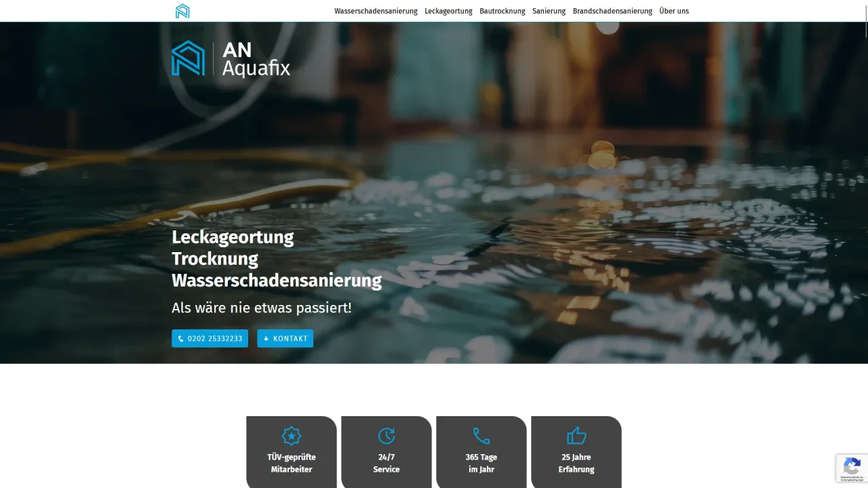868x488 pixels.
Task: Open the Brandschadensanierung menu item
Action: point(612,11)
